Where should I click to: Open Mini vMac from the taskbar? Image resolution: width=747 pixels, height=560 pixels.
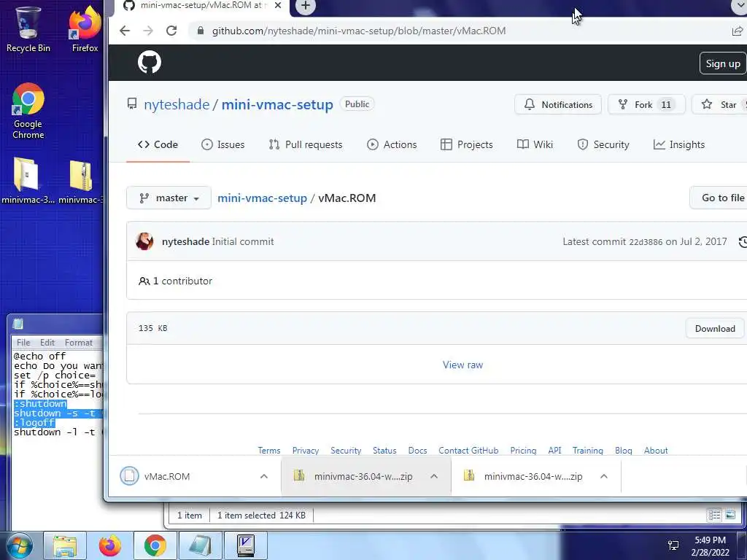(245, 545)
